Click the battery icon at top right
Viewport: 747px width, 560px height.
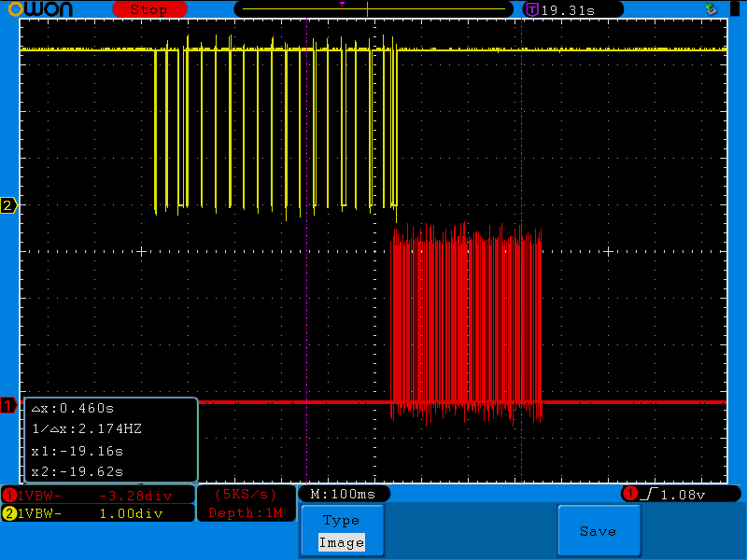click(x=735, y=9)
